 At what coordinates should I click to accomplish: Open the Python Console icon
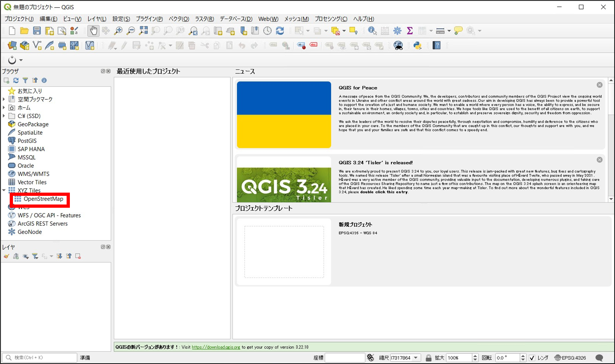417,45
